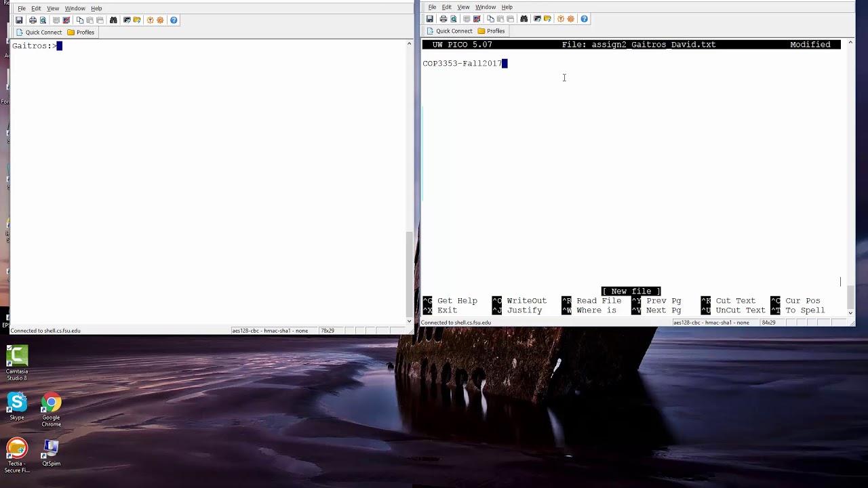Open View menu in PICO editor window
This screenshot has width=868, height=488.
point(463,7)
